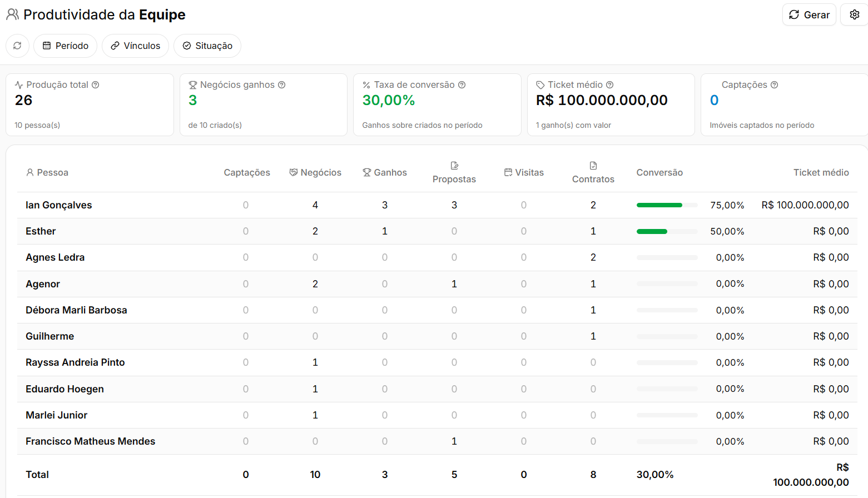The width and height of the screenshot is (868, 498).
Task: Sort by Ticket médio column header
Action: click(x=821, y=172)
